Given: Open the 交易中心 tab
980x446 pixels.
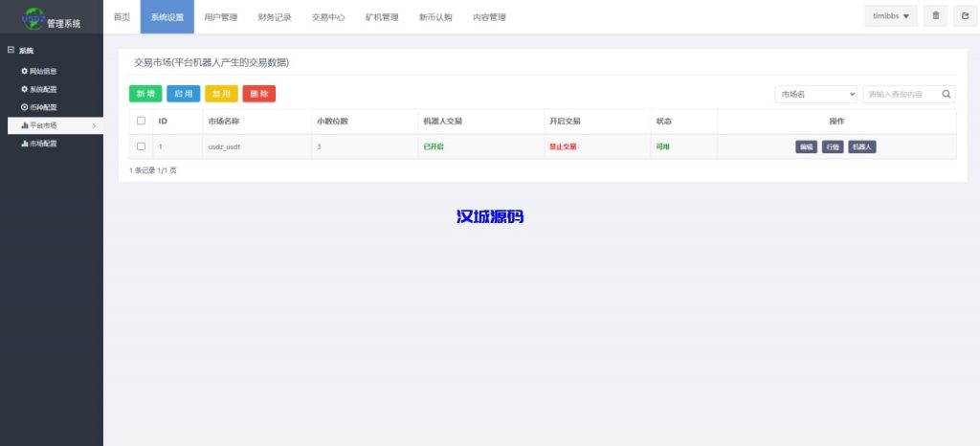Looking at the screenshot, I should click(x=328, y=17).
